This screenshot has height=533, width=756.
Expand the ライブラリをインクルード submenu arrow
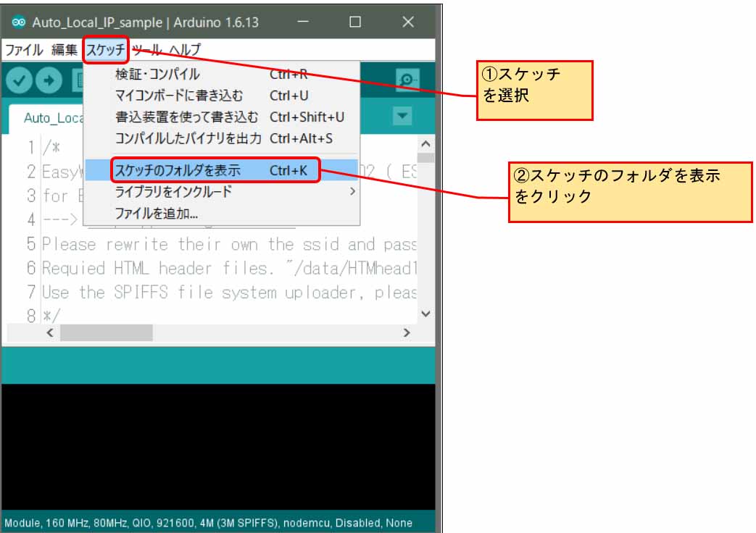[x=352, y=191]
